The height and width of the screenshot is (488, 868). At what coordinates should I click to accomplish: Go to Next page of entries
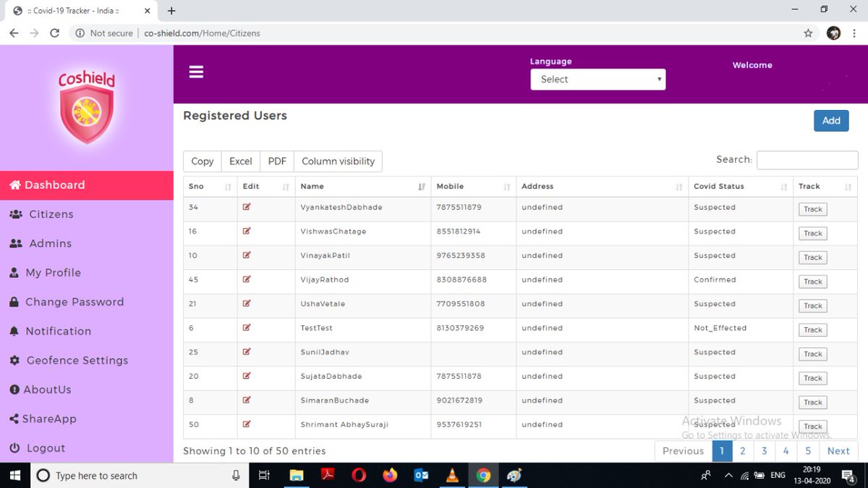[838, 451]
